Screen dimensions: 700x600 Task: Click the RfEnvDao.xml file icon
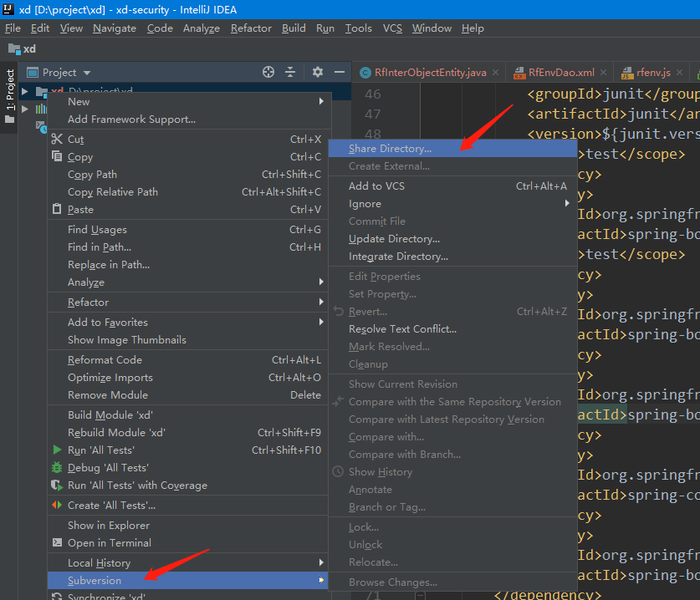(x=519, y=73)
